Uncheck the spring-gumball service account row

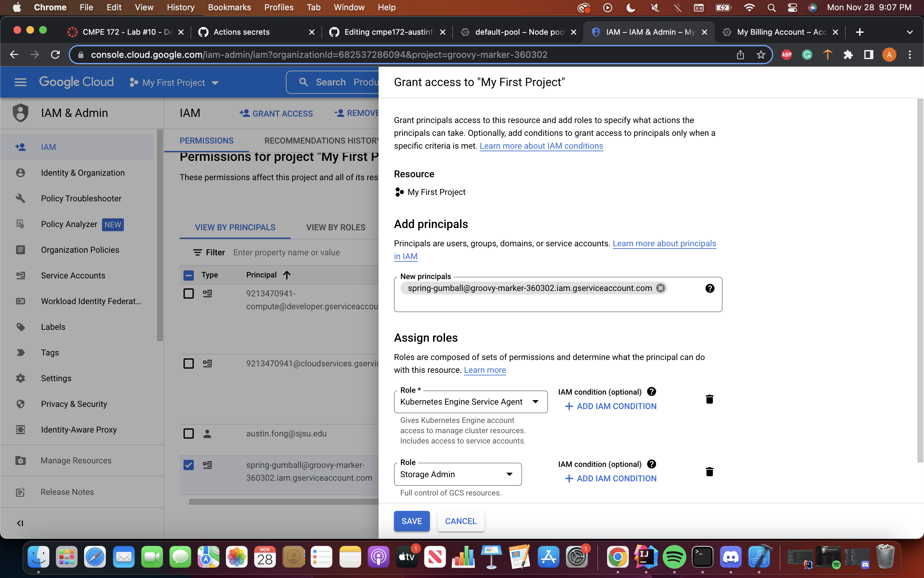coord(189,465)
